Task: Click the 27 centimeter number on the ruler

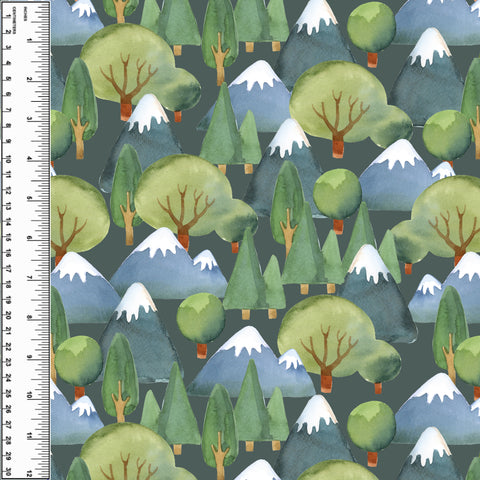Action: (x=8, y=426)
